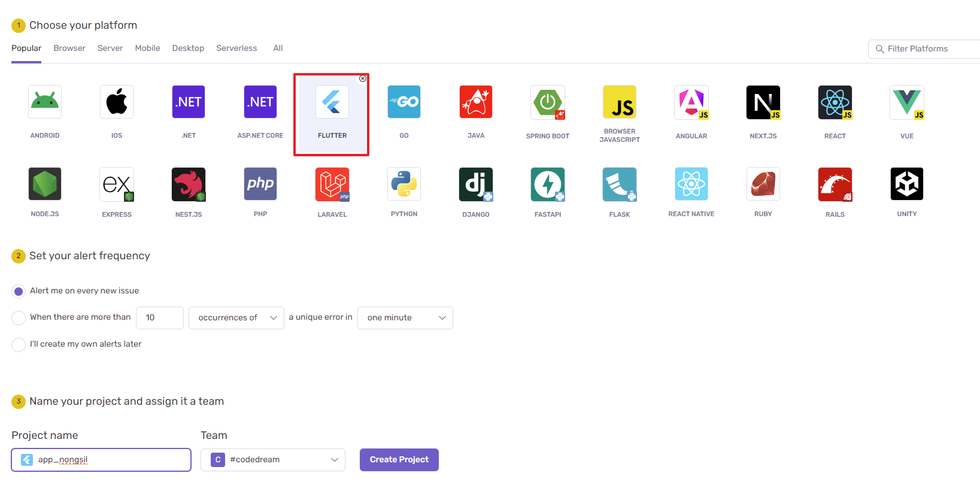The image size is (980, 482).
Task: Select the PHP platform icon
Action: click(260, 184)
